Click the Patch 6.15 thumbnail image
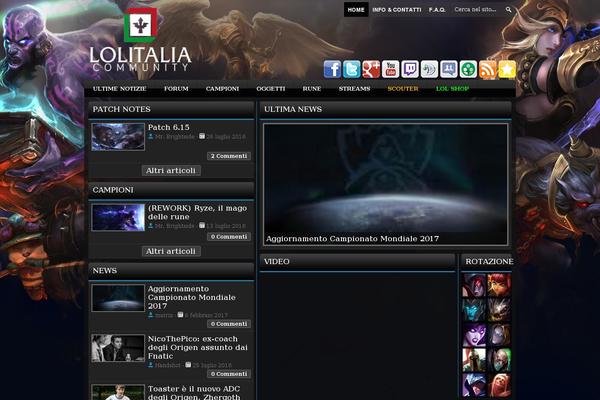This screenshot has width=600, height=400. [118, 137]
